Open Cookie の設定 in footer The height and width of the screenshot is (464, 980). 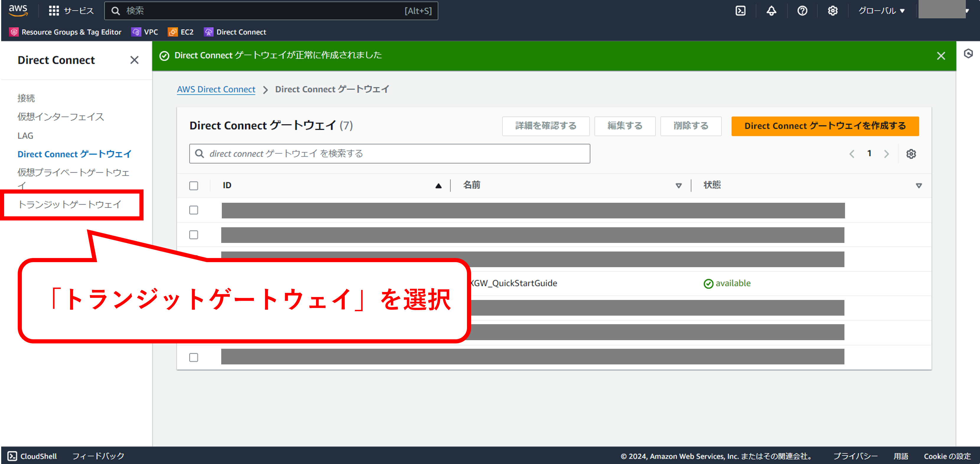point(947,456)
